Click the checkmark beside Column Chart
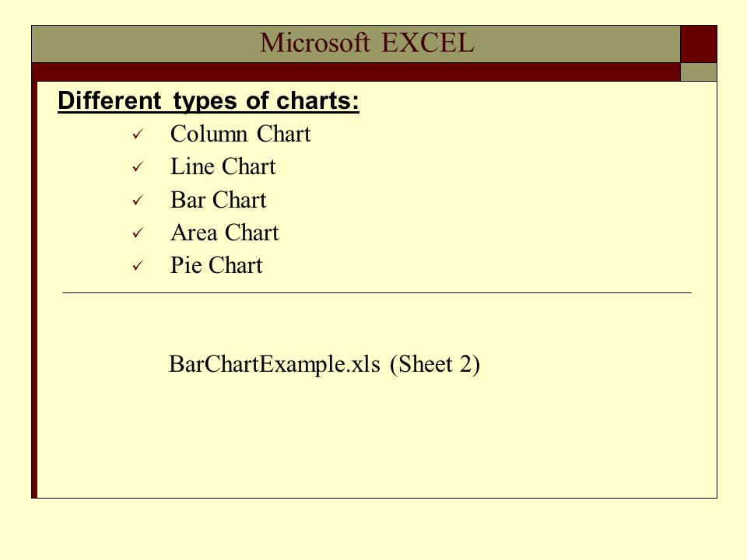 (x=138, y=135)
